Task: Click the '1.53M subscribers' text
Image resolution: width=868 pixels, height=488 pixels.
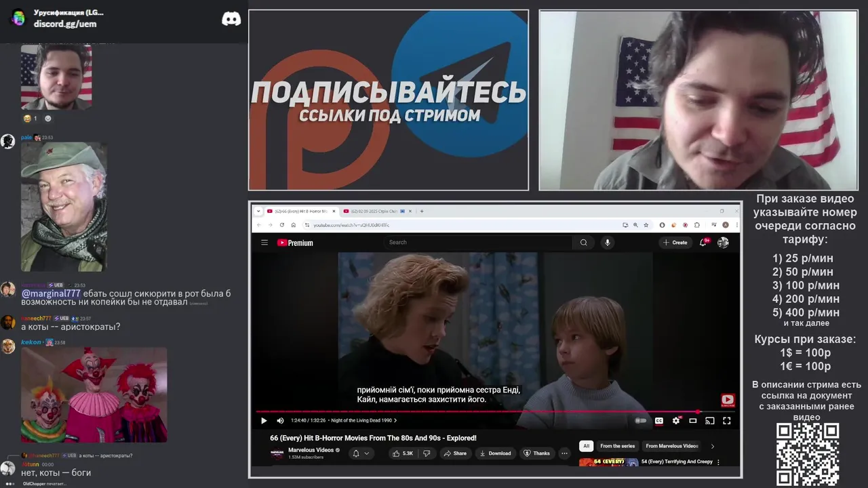Action: (x=306, y=457)
